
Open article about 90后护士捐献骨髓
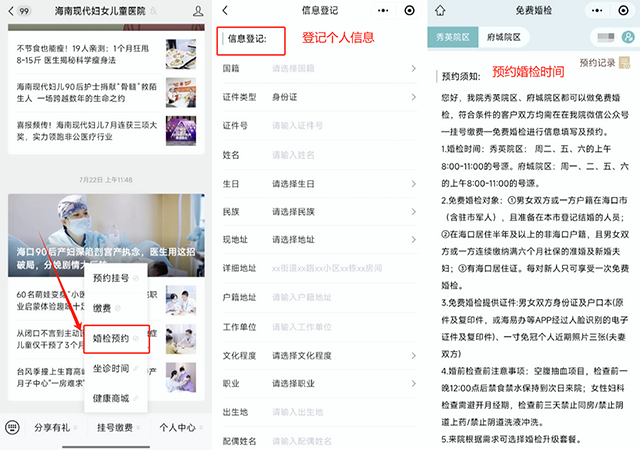106,93
